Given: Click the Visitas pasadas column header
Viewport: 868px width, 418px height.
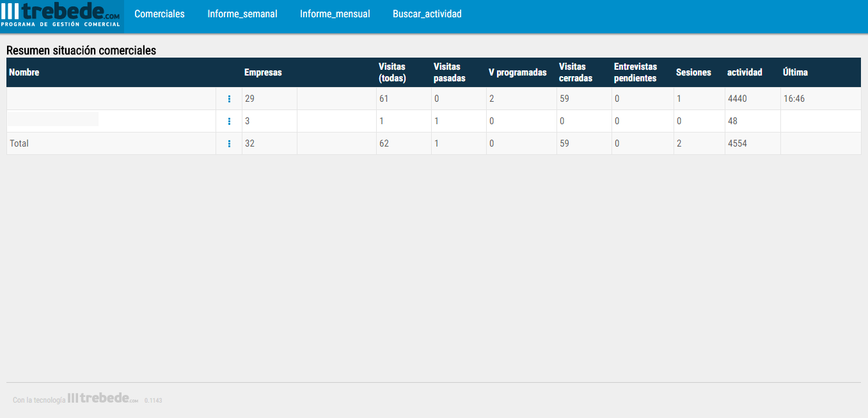Looking at the screenshot, I should pos(450,72).
